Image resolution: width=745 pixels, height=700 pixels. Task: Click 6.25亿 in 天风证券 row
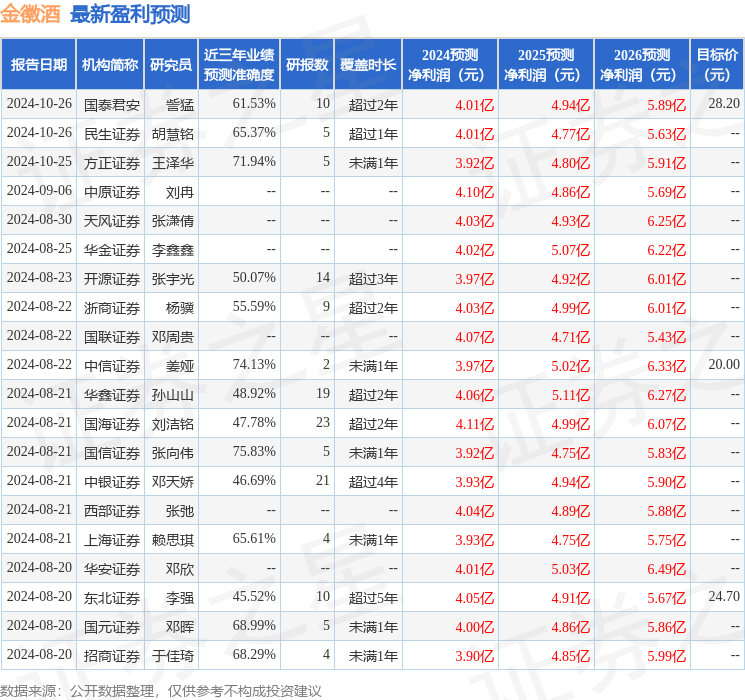(666, 221)
